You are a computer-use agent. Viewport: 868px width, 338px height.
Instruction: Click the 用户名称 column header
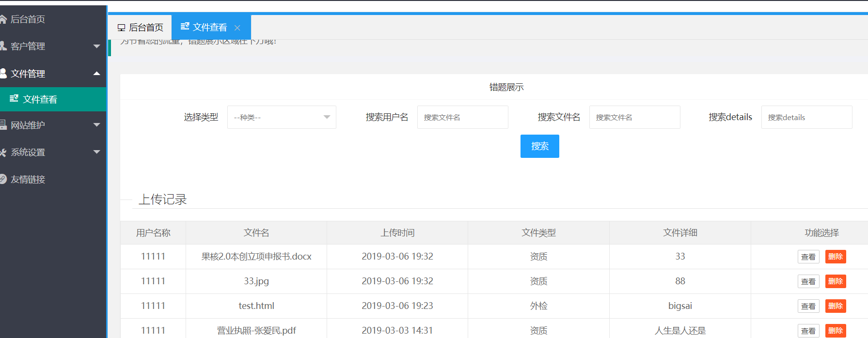153,233
